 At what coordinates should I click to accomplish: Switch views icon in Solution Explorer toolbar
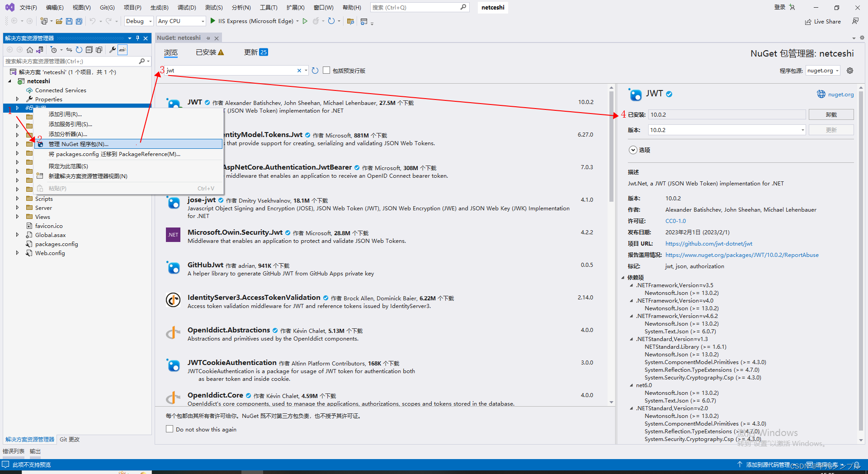pyautogui.click(x=40, y=50)
